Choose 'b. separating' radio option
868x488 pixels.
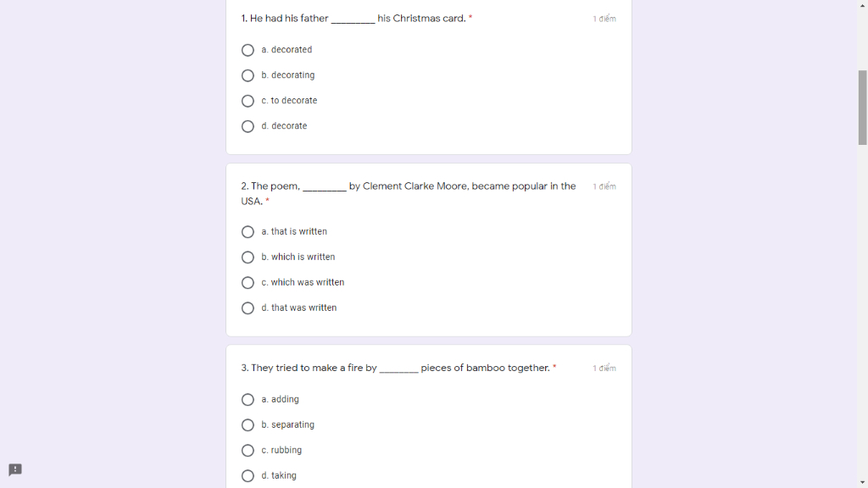pyautogui.click(x=248, y=425)
